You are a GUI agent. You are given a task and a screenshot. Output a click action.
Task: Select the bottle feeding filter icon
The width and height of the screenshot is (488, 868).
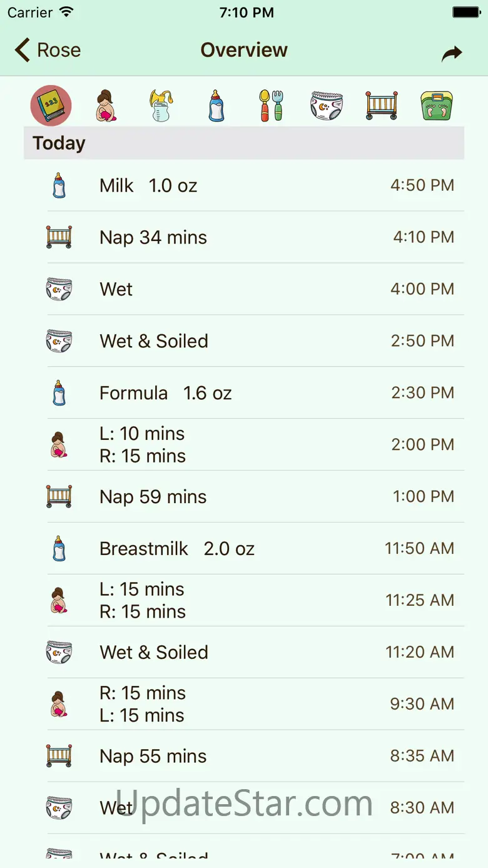[216, 105]
